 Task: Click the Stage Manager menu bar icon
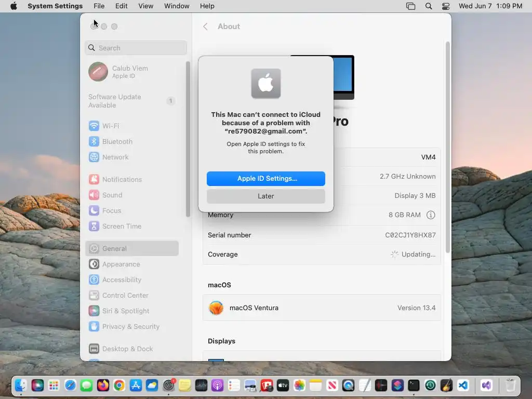pos(410,6)
